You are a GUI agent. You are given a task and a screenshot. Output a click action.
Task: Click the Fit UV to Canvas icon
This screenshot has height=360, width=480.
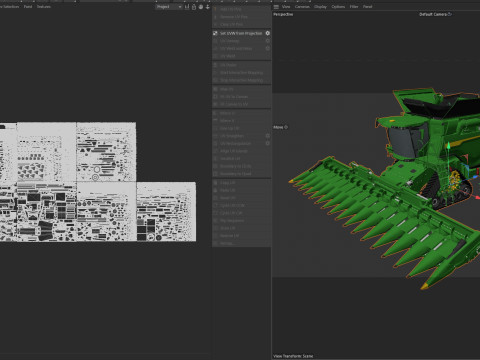(x=215, y=97)
